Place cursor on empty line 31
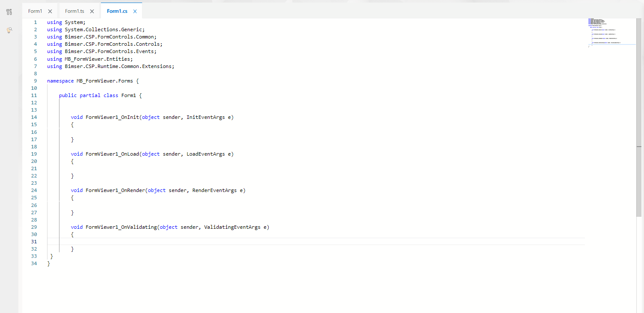The image size is (644, 313). [316, 242]
